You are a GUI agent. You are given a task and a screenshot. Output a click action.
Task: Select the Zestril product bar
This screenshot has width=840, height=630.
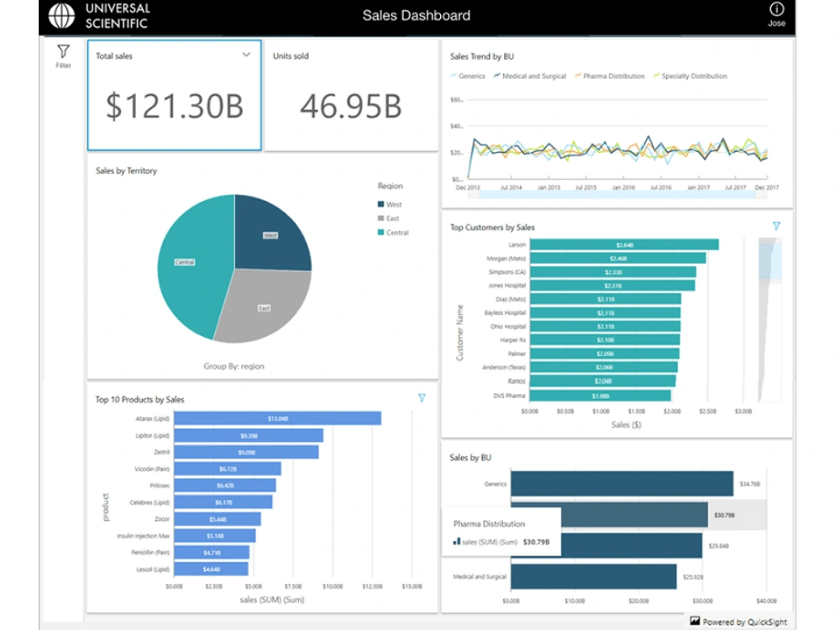click(x=246, y=452)
